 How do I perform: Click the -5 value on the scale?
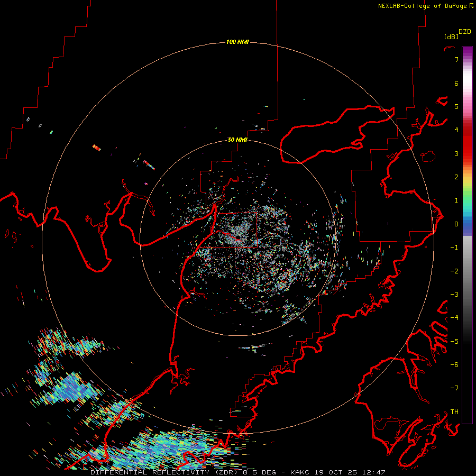point(454,342)
